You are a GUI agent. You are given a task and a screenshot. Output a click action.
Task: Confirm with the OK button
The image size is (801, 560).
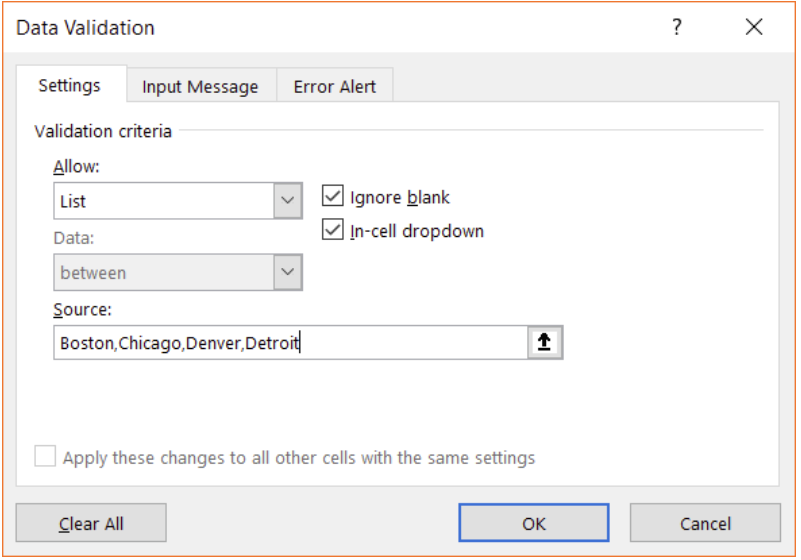(534, 523)
